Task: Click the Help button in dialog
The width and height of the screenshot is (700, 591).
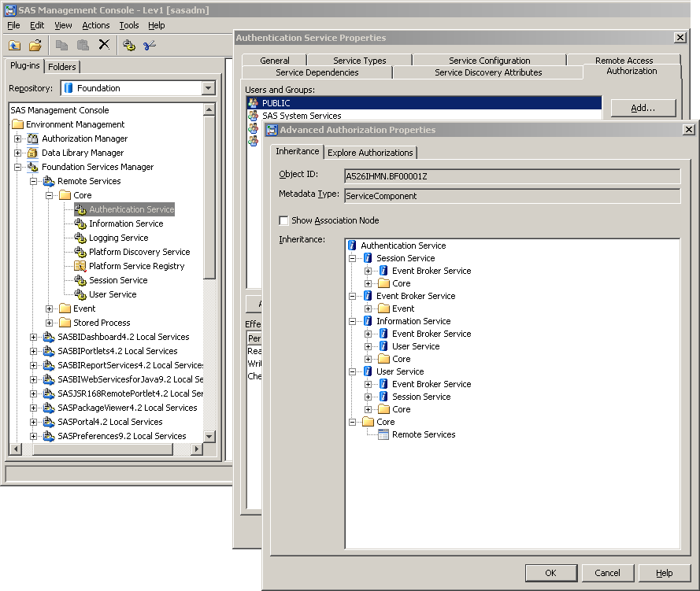Action: pos(665,573)
